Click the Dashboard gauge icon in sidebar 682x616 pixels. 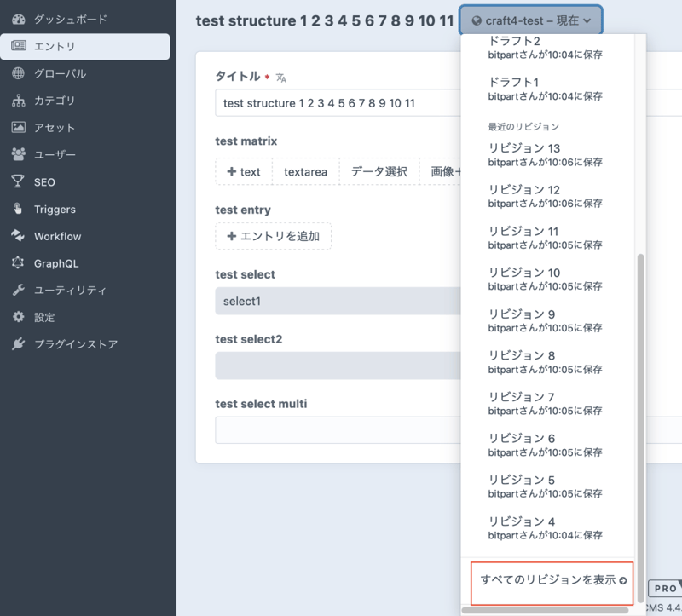pyautogui.click(x=19, y=19)
